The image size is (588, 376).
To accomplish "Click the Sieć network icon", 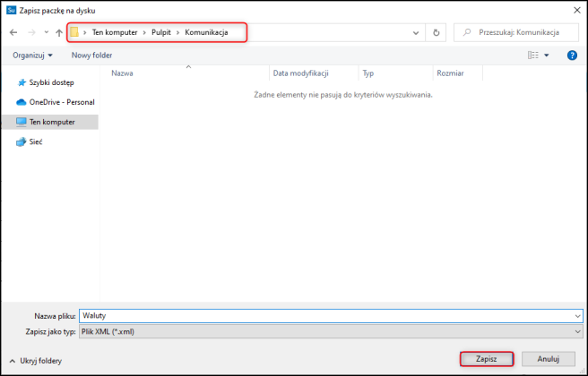I will click(x=21, y=142).
